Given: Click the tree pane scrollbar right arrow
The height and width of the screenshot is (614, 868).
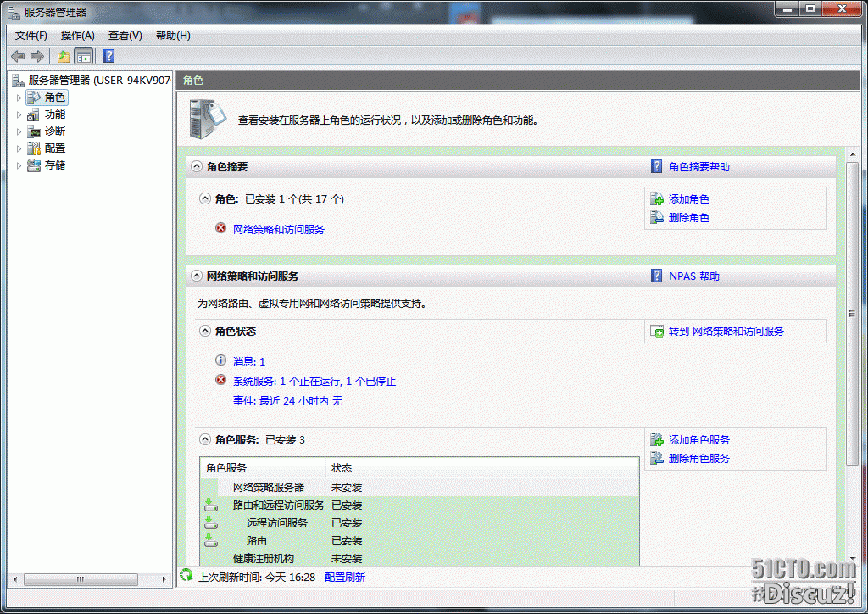Looking at the screenshot, I should [164, 579].
